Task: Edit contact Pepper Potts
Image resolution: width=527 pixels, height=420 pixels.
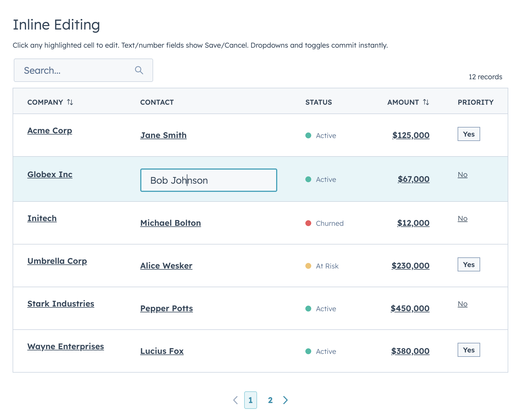Action: [166, 309]
